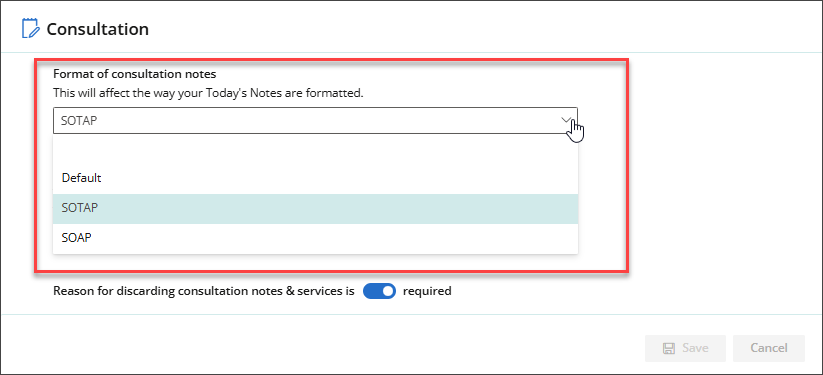Click the white knob of the required toggle

387,291
